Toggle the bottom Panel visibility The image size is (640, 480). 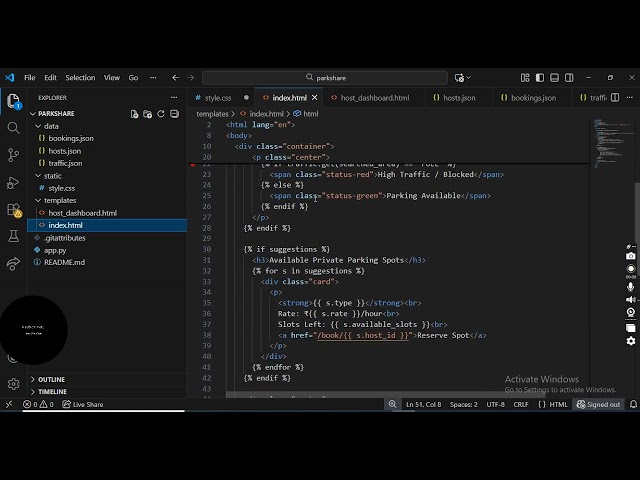pyautogui.click(x=554, y=78)
